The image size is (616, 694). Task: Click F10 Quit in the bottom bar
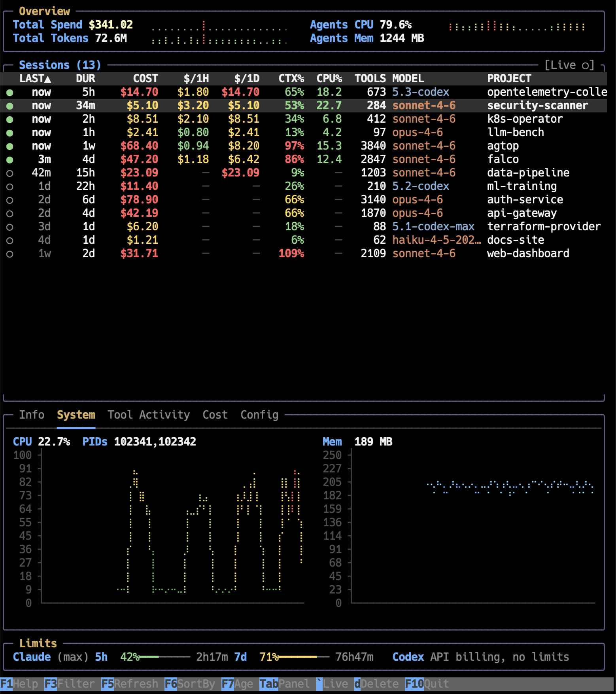[x=427, y=684]
